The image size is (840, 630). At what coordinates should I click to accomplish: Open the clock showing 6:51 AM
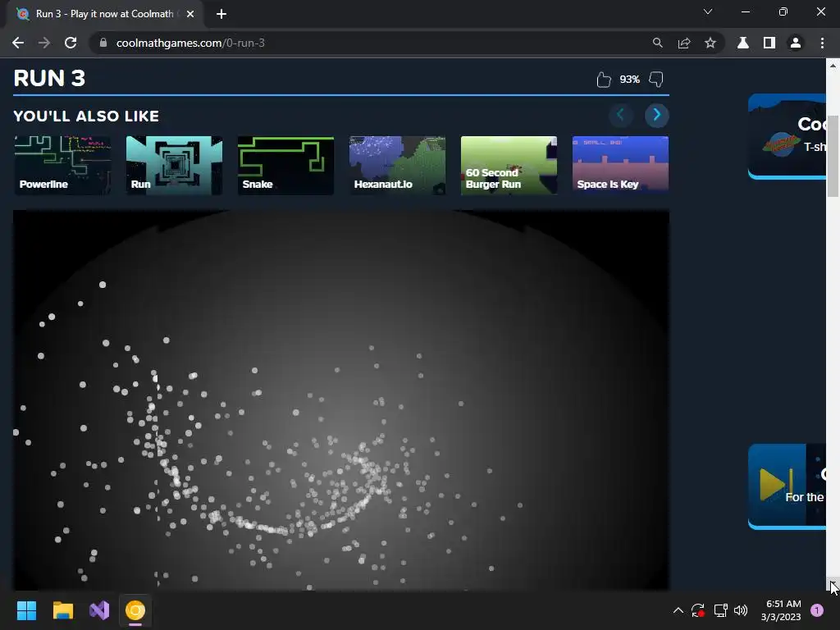tap(781, 610)
